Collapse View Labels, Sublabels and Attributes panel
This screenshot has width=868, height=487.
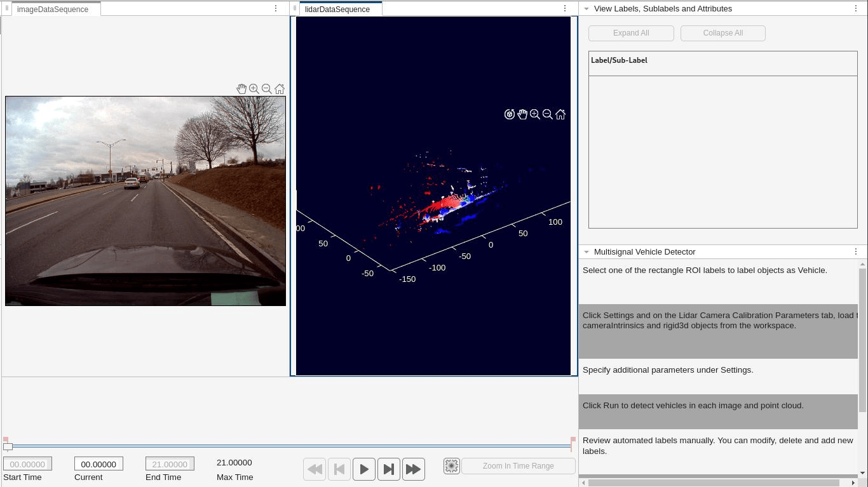tap(586, 9)
